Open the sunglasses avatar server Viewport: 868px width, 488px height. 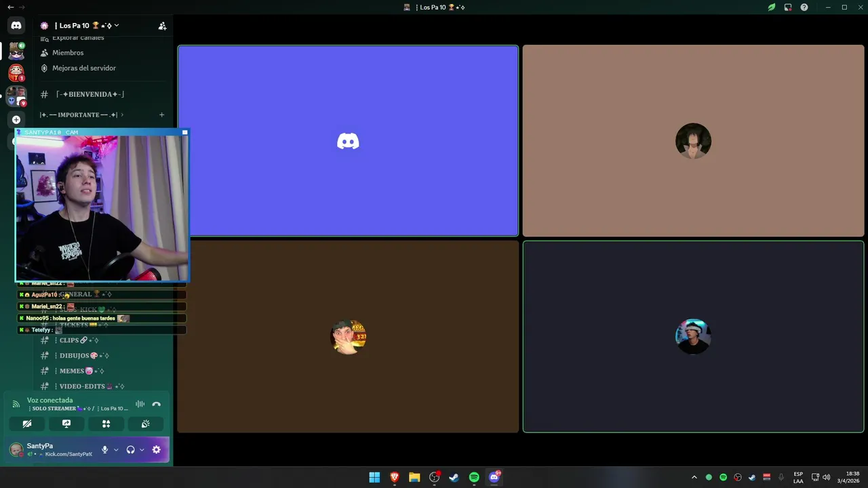16,51
